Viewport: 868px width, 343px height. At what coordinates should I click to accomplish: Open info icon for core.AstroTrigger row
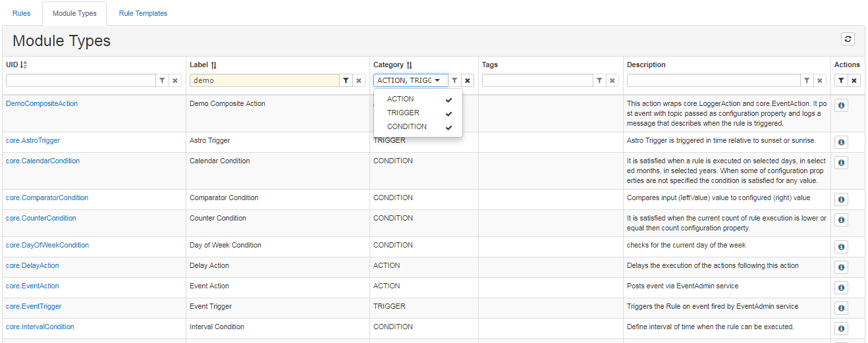pyautogui.click(x=841, y=142)
